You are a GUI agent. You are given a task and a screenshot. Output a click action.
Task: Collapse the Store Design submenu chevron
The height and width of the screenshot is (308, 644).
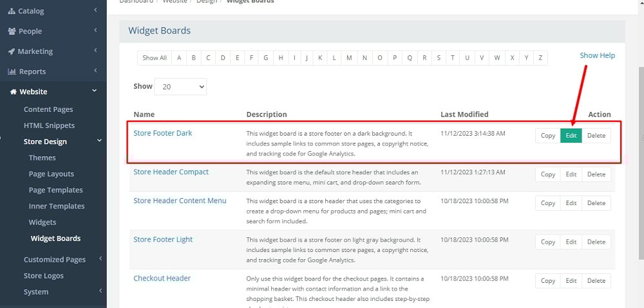pyautogui.click(x=99, y=141)
